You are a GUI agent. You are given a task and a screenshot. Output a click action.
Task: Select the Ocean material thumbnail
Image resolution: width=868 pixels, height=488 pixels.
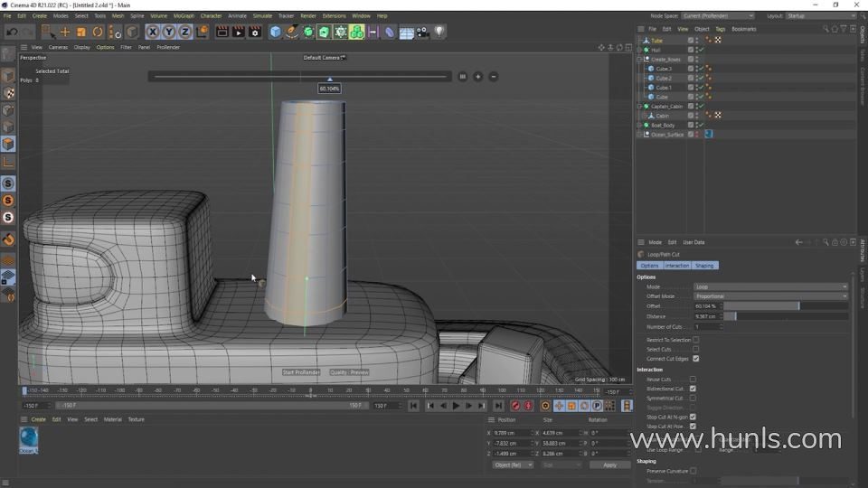(x=29, y=438)
